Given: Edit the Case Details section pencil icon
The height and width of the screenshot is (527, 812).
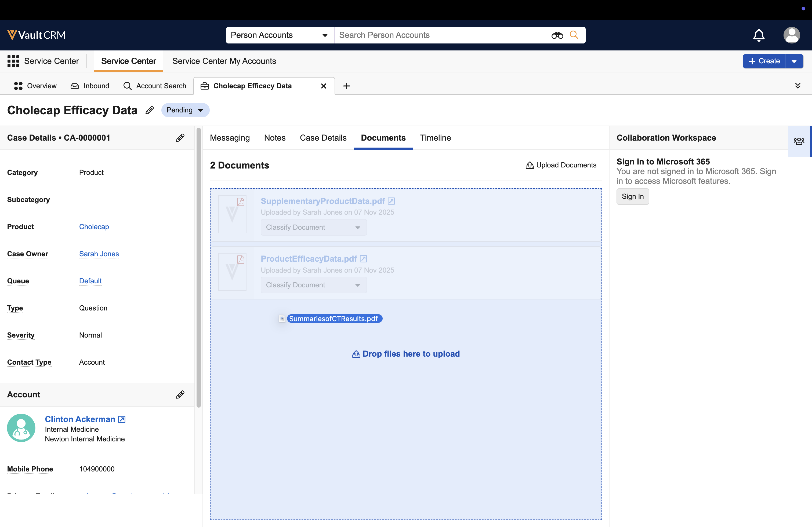Looking at the screenshot, I should 180,138.
